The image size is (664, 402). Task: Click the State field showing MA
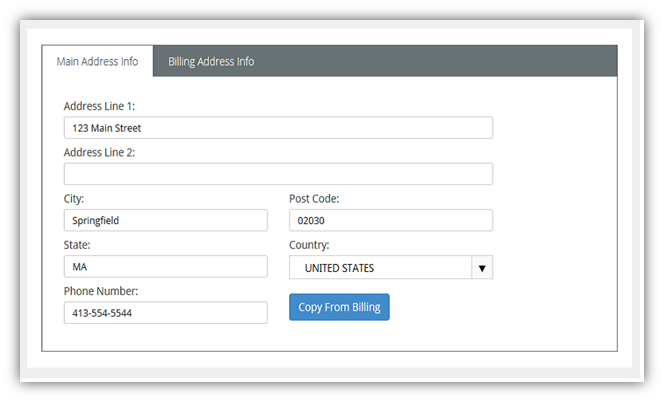tap(166, 266)
